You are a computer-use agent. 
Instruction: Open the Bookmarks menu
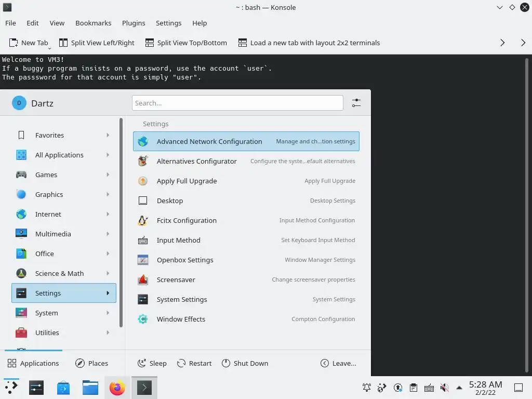point(94,23)
